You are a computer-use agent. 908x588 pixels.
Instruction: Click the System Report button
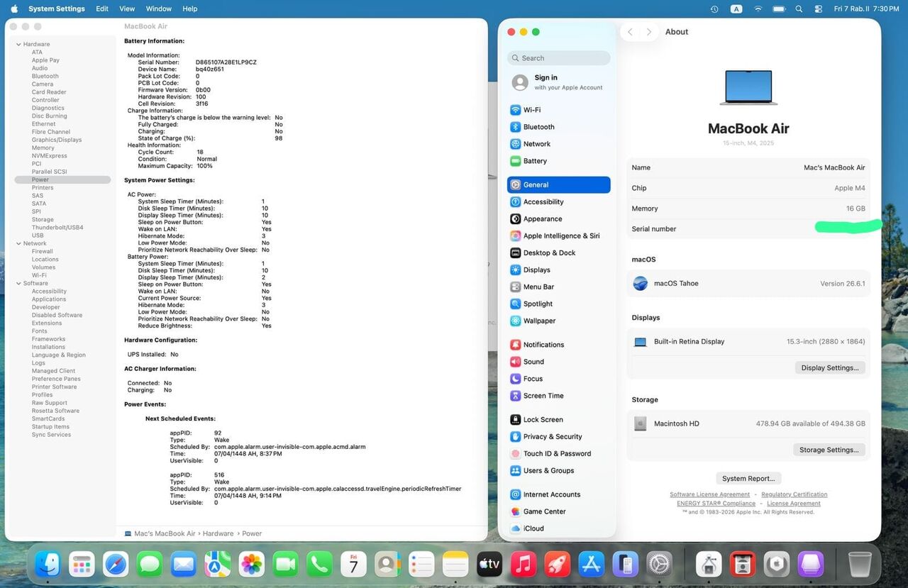[748, 478]
